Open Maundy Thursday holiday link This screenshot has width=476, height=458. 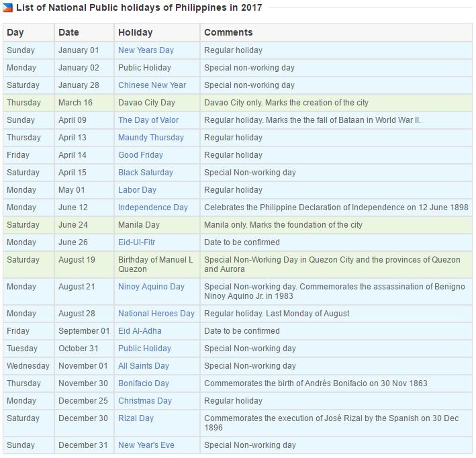(150, 138)
